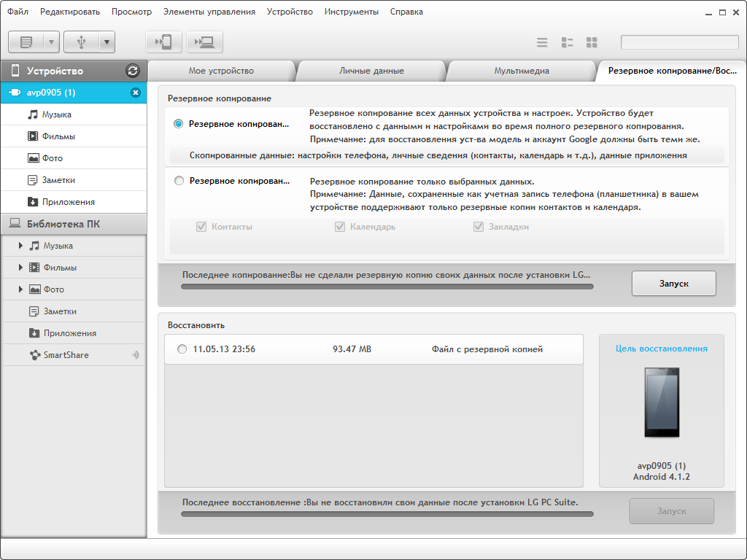The height and width of the screenshot is (560, 747).
Task: Open the Устройство menu
Action: click(290, 12)
